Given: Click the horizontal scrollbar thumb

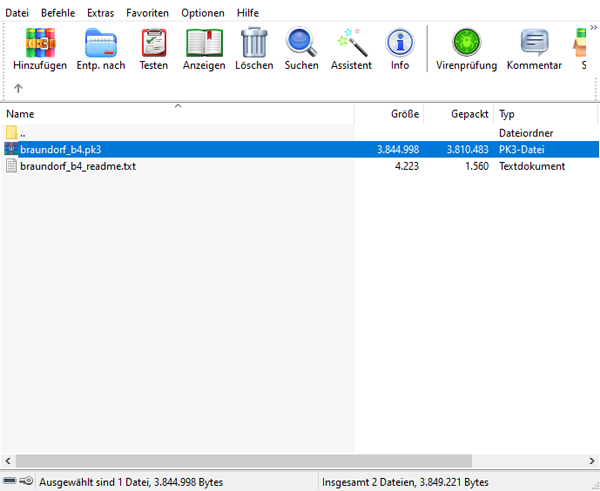Looking at the screenshot, I should [244, 461].
